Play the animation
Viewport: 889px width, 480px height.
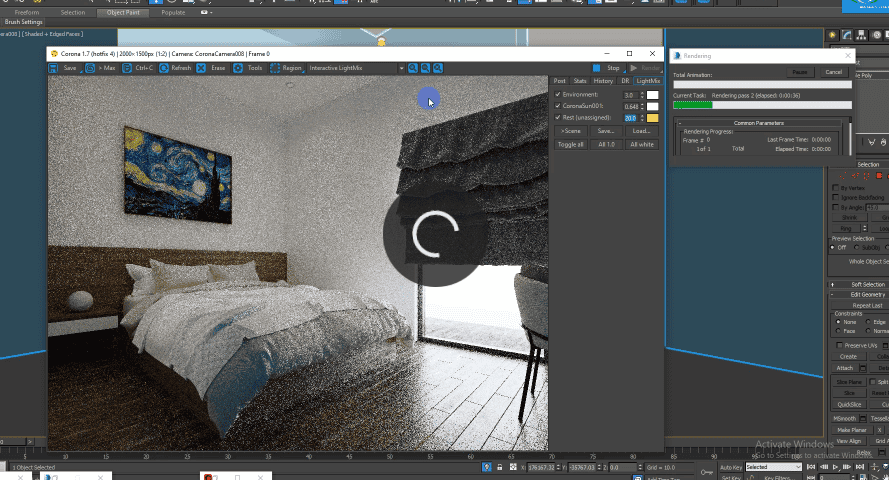835,467
